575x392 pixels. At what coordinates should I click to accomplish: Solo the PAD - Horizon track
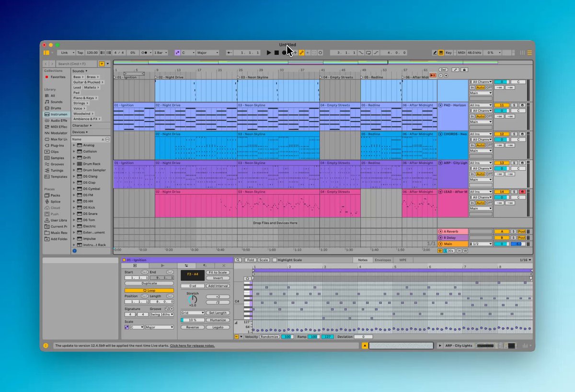coord(514,105)
